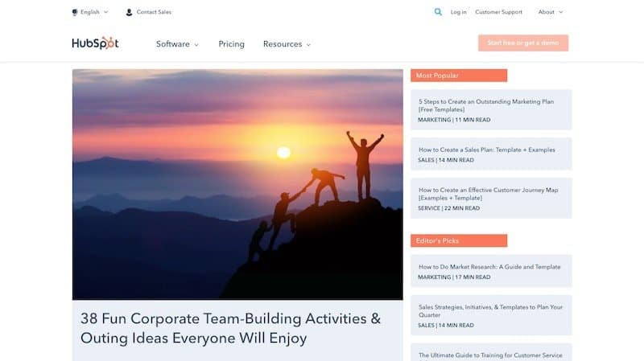Open How to Create a Sales Plan article

pyautogui.click(x=487, y=150)
